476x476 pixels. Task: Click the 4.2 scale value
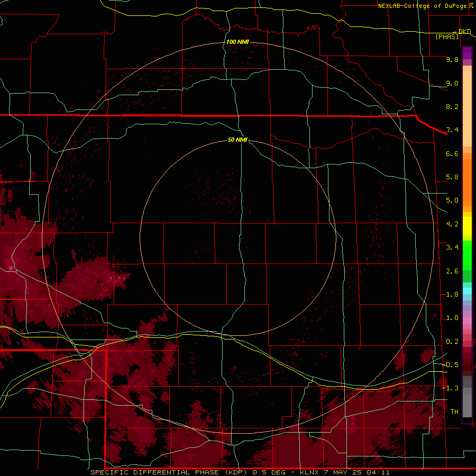coord(452,224)
